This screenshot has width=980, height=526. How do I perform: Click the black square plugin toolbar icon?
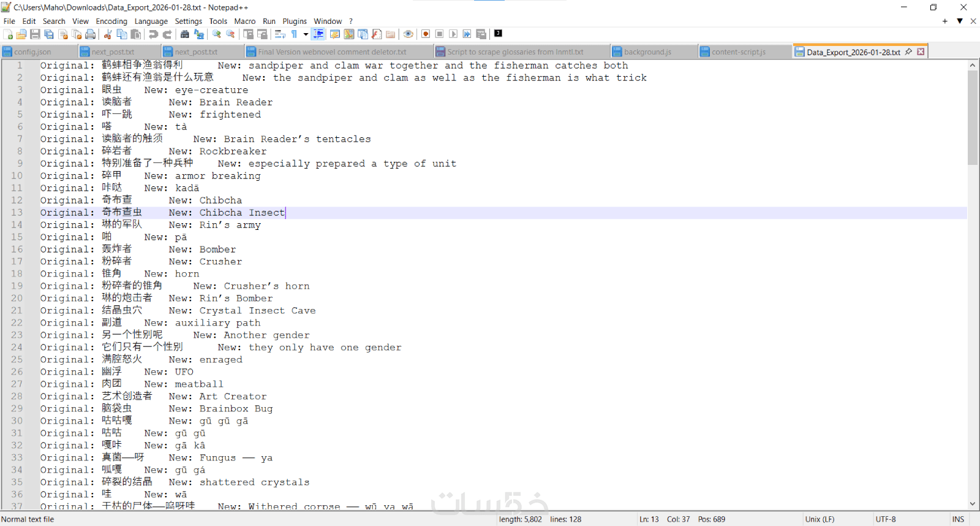click(x=499, y=34)
